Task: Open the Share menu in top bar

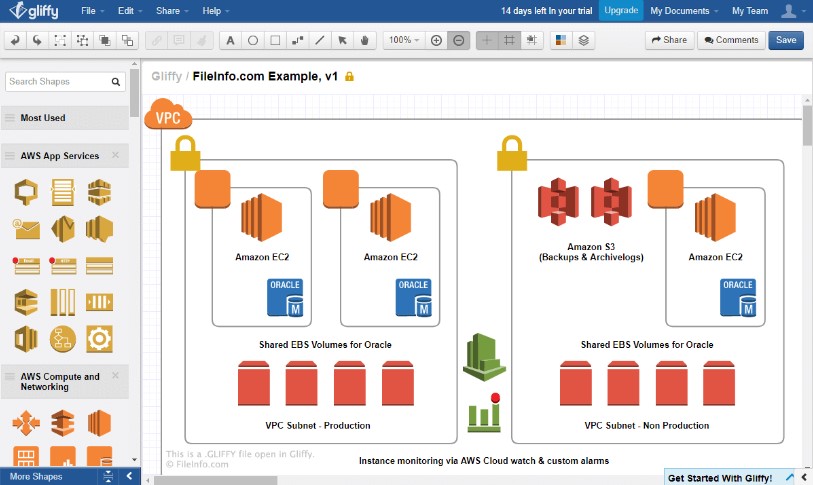Action: tap(172, 10)
